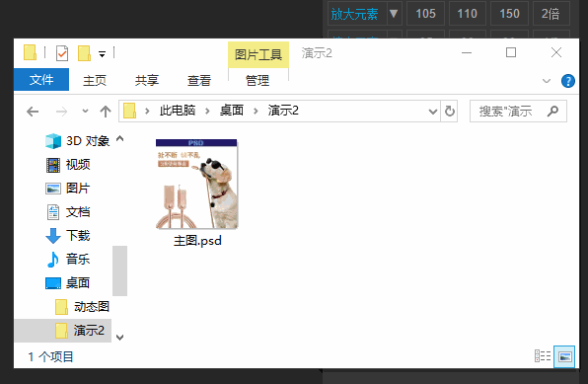This screenshot has height=384, width=588.
Task: Click the 2倍 zoom button in background window
Action: [x=551, y=14]
